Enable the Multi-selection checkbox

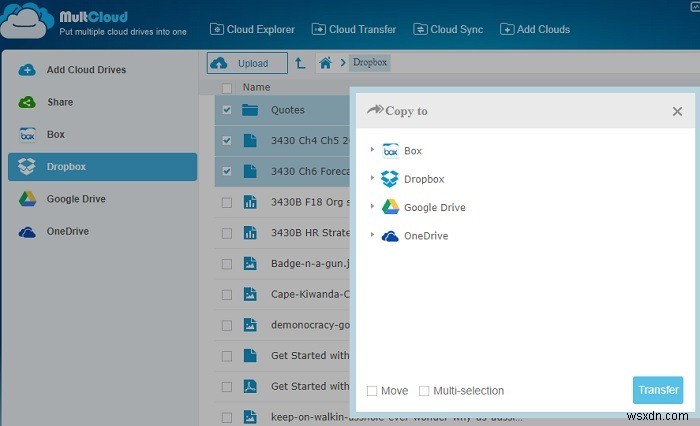(424, 391)
